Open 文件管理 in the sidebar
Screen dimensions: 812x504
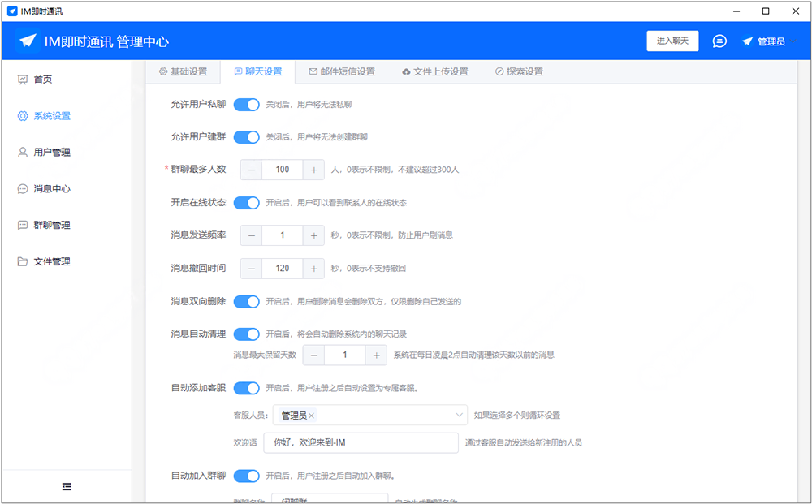click(x=51, y=262)
